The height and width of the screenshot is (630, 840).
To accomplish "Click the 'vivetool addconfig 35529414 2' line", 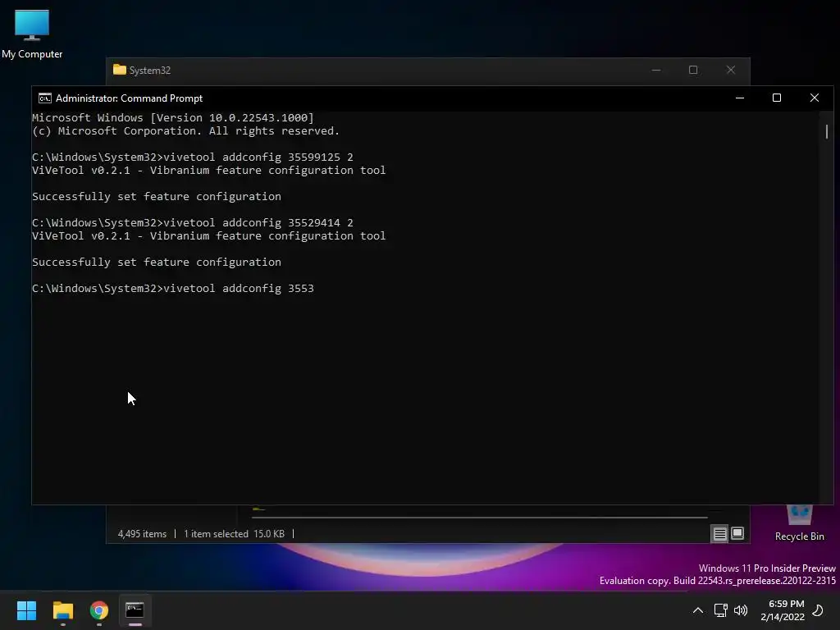I will 258,223.
